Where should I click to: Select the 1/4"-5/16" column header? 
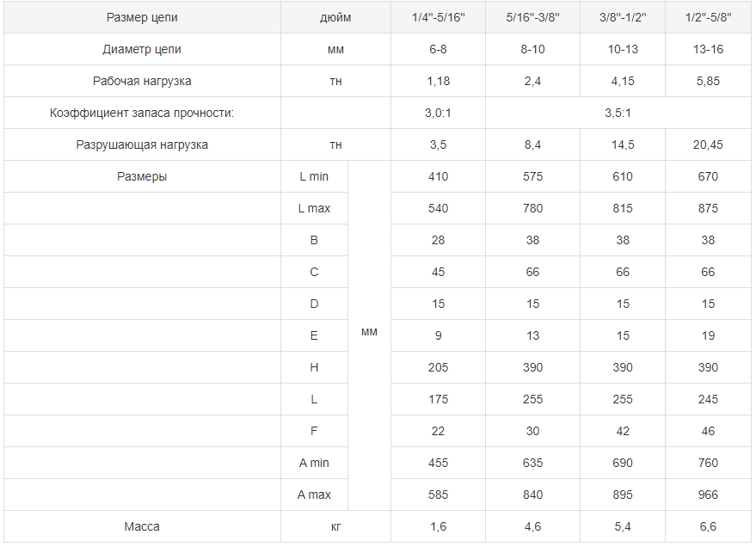[438, 18]
